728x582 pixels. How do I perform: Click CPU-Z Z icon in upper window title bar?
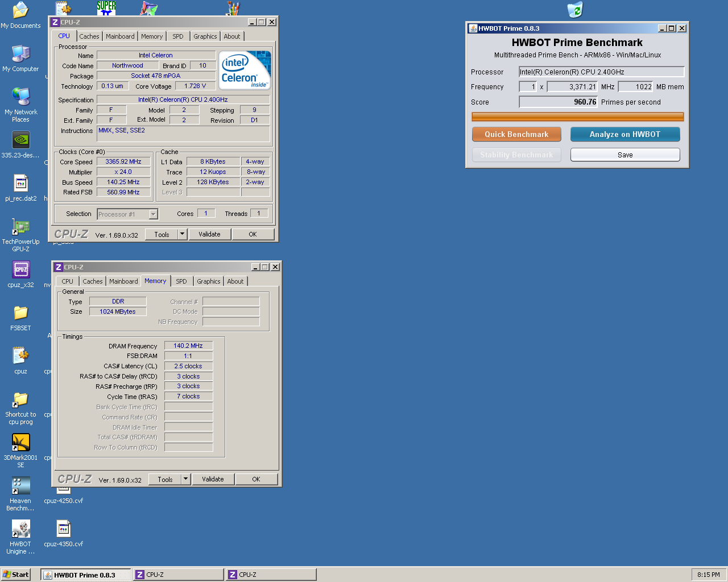55,22
